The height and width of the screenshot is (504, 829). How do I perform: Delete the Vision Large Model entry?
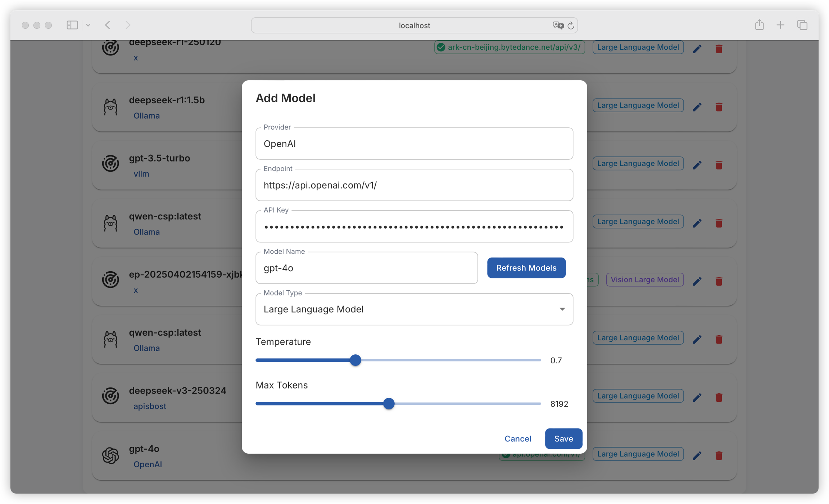point(719,281)
